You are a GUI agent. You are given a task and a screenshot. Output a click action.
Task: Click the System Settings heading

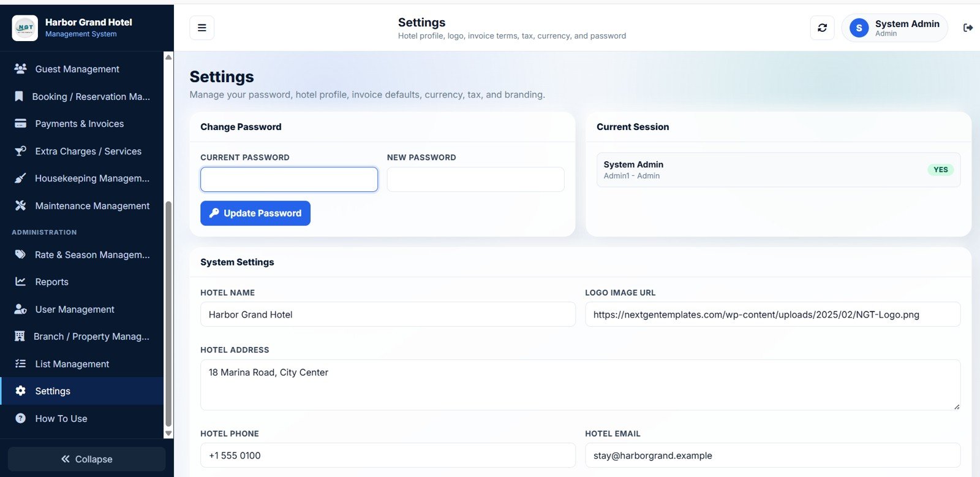[237, 262]
